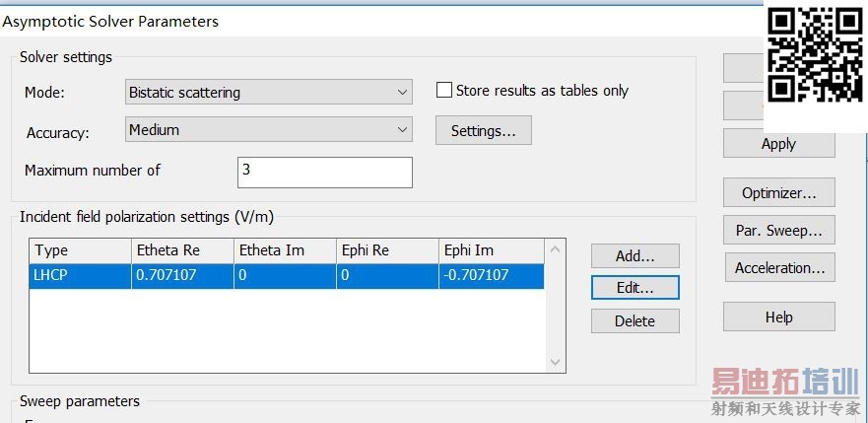Click the Maximum number of input field

click(x=324, y=171)
